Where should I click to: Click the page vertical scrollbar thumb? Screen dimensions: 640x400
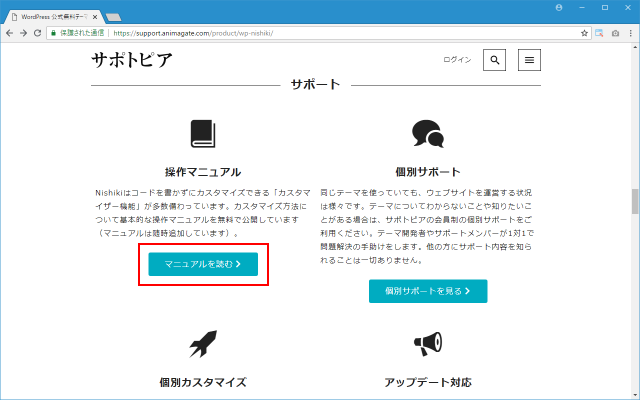[x=635, y=201]
